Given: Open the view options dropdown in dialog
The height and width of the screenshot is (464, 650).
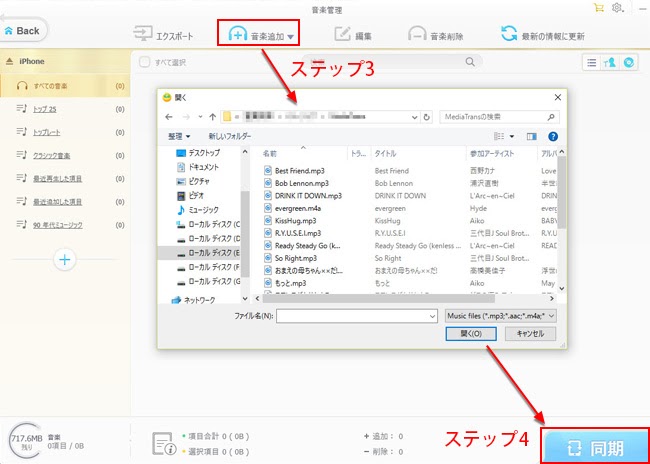Looking at the screenshot, I should [x=512, y=136].
